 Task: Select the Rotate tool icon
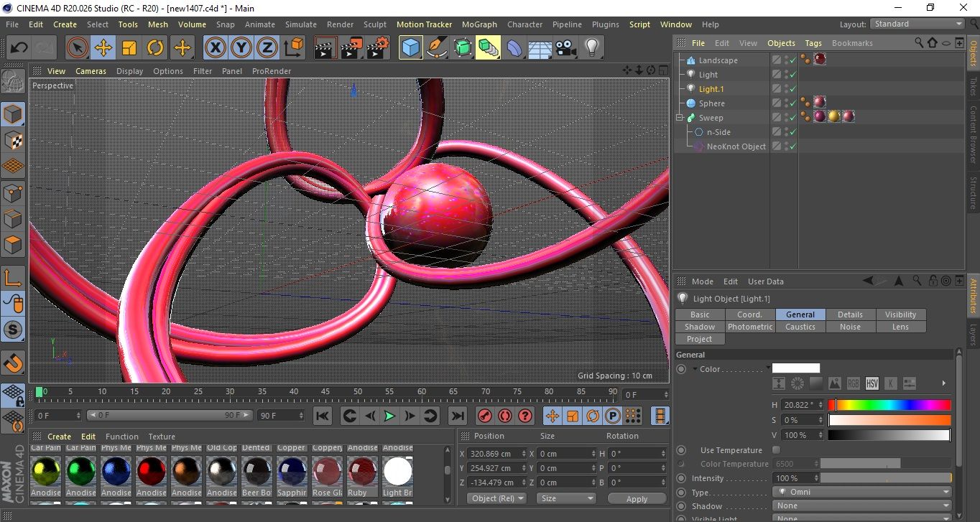[155, 48]
